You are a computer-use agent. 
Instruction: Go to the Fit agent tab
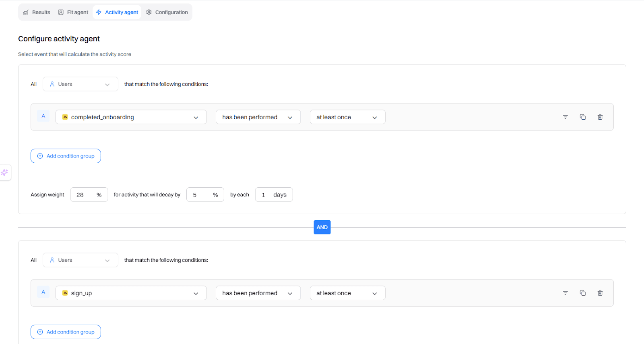click(x=73, y=12)
